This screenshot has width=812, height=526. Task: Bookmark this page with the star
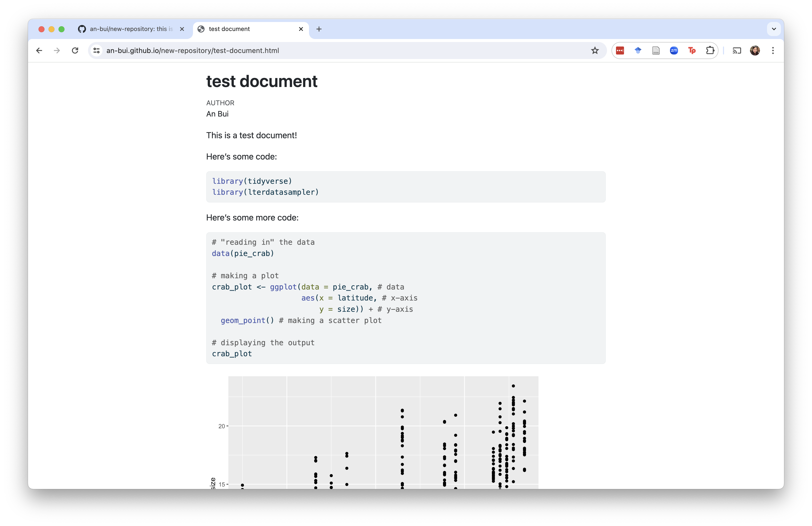point(595,50)
